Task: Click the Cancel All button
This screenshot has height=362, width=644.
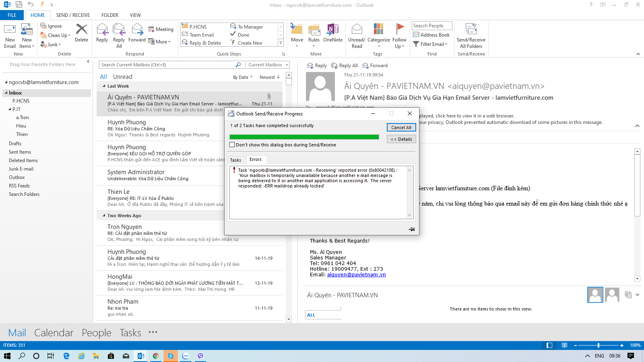Action: point(401,128)
